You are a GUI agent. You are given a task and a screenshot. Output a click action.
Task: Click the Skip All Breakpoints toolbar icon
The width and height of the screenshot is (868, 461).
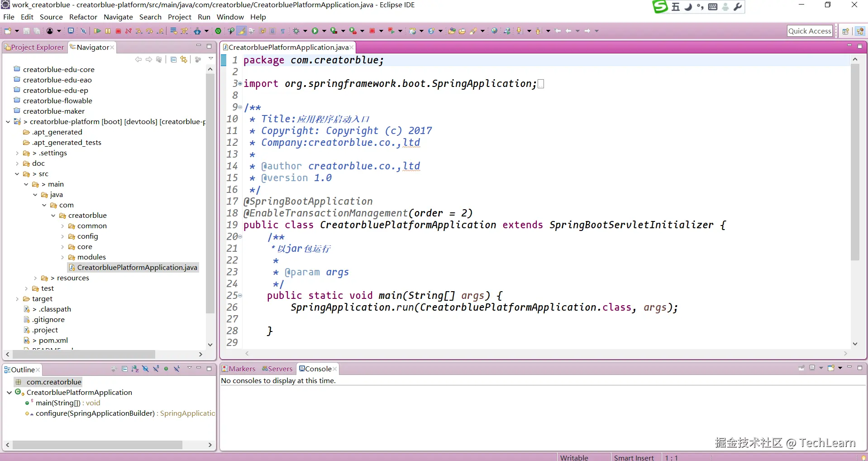[x=83, y=31]
